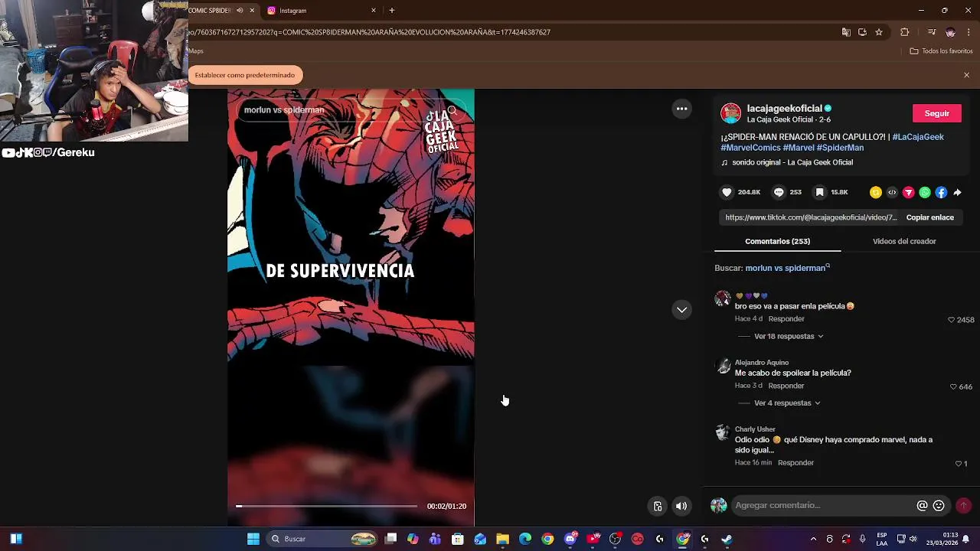Switch to Comentarios (253) tab
This screenshot has height=551, width=980.
tap(777, 241)
